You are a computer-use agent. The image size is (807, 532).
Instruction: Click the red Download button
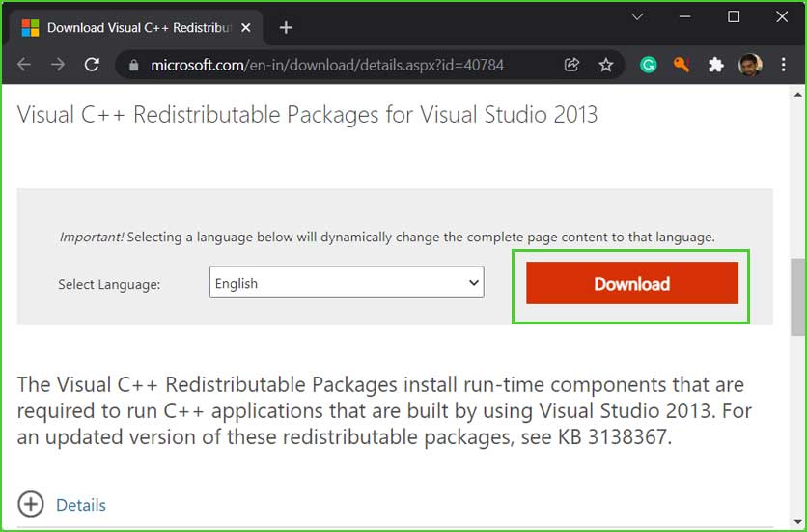(x=632, y=283)
